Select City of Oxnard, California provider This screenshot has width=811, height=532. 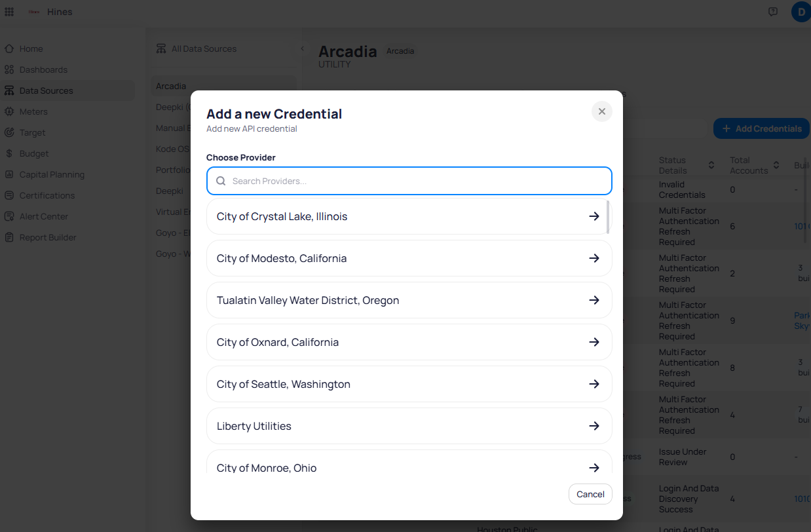(x=409, y=342)
